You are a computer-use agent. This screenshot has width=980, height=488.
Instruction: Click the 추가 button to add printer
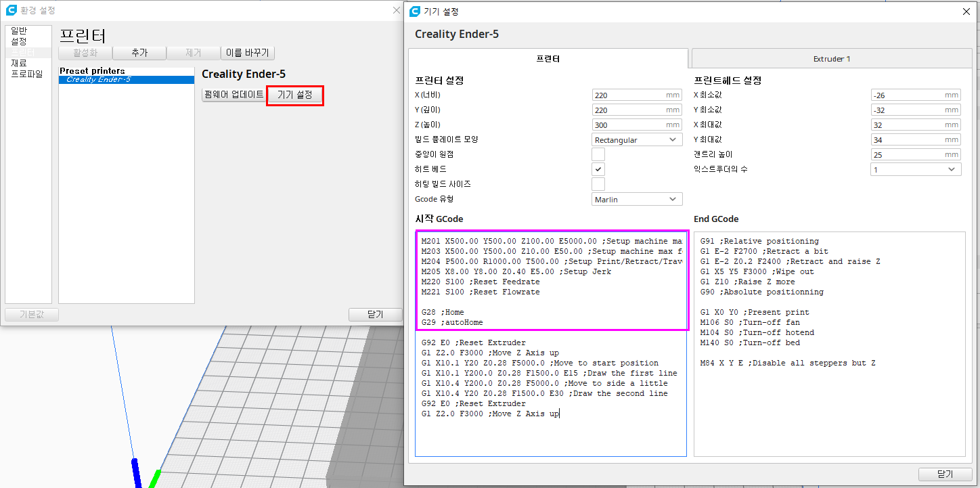(x=139, y=53)
